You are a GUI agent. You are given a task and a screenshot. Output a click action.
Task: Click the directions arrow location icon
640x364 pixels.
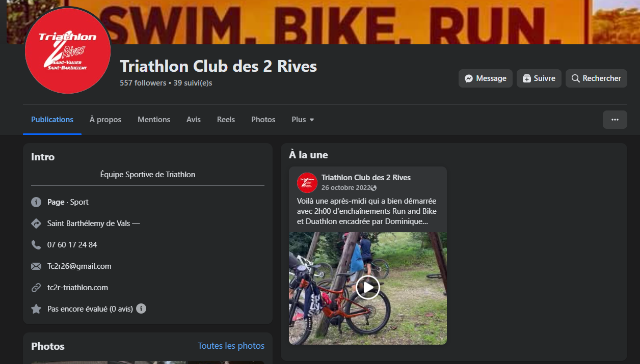[36, 223]
